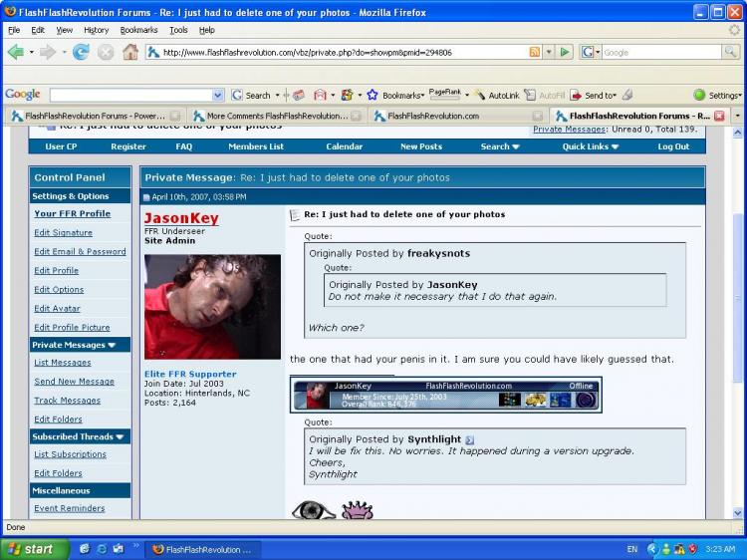Click the page scrollbar down arrow
The width and height of the screenshot is (747, 560).
[x=738, y=513]
